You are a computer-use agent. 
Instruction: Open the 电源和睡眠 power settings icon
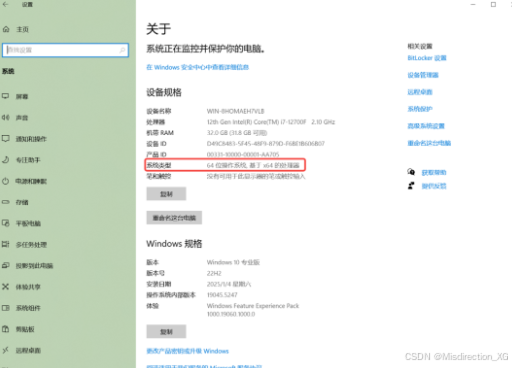(6, 181)
